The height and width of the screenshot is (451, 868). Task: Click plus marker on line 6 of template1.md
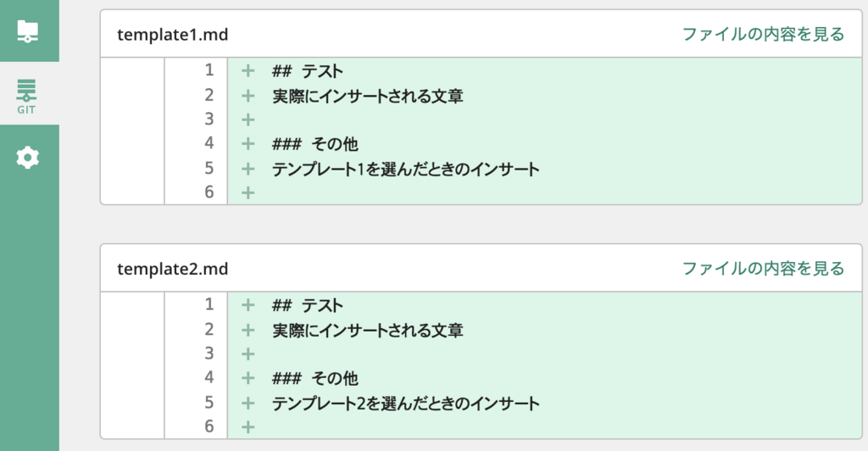pos(248,192)
